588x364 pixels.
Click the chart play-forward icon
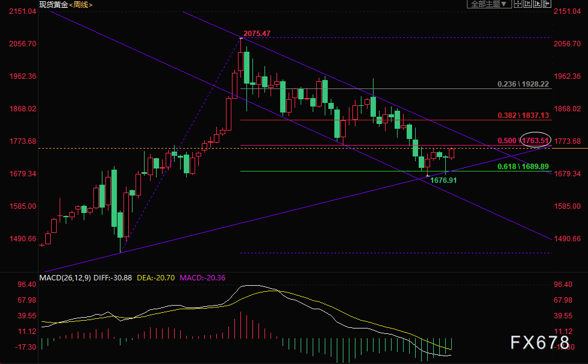click(x=537, y=4)
